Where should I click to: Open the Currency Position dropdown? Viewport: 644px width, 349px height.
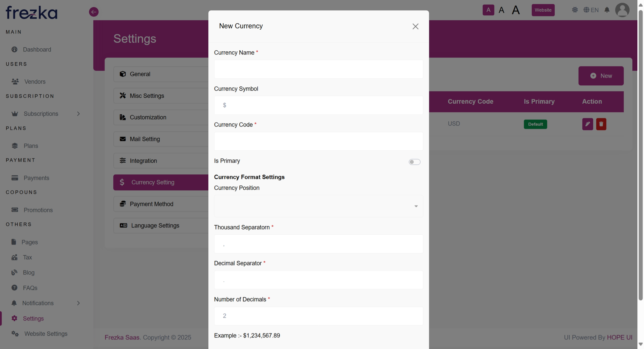318,206
